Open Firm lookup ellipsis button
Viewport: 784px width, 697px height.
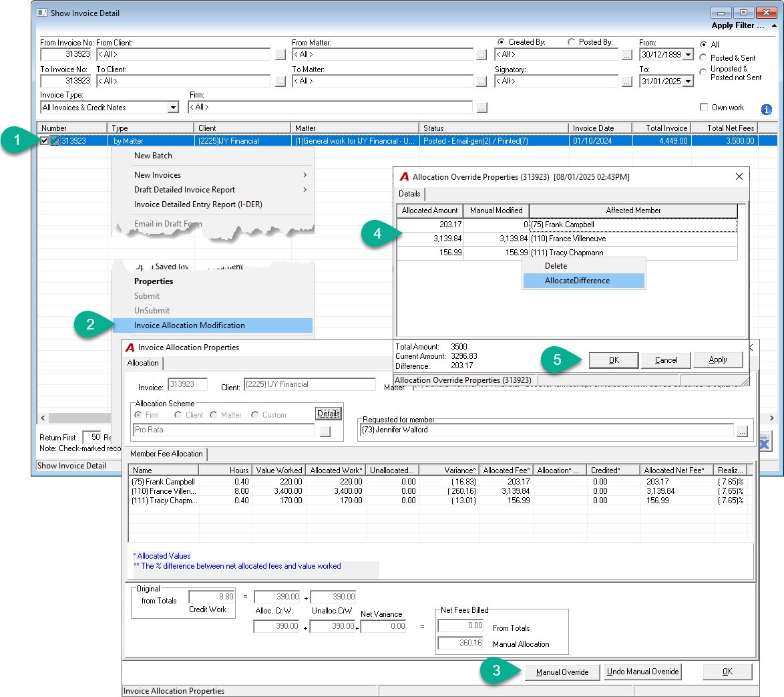tap(481, 108)
